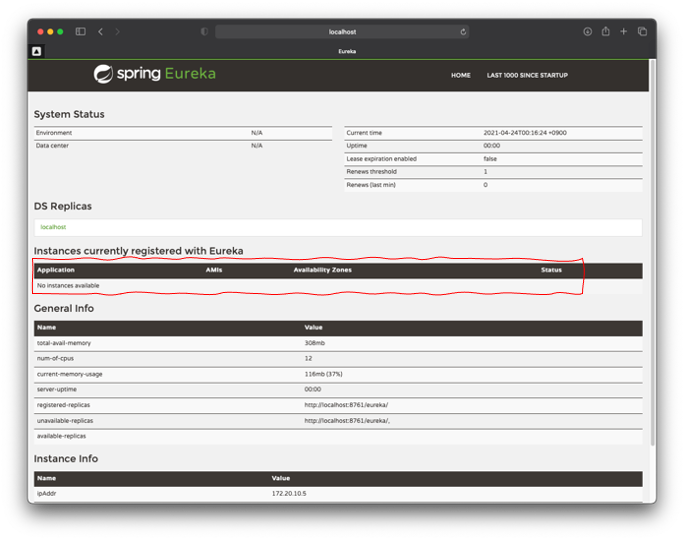Click the General Info heading
Viewport: 684px width, 540px height.
[x=64, y=308]
